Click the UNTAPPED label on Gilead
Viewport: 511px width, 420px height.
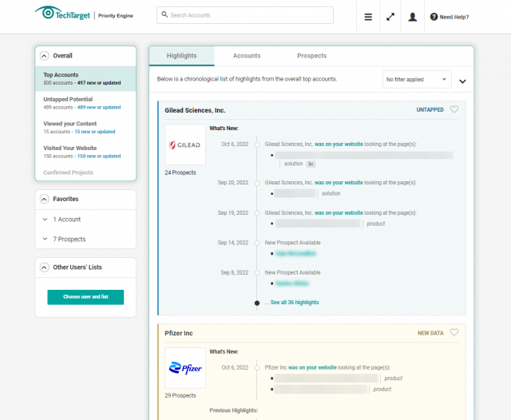[x=430, y=110]
